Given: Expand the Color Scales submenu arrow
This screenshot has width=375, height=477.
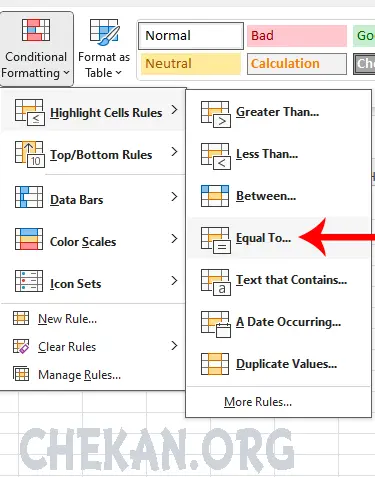Looking at the screenshot, I should pyautogui.click(x=174, y=239).
